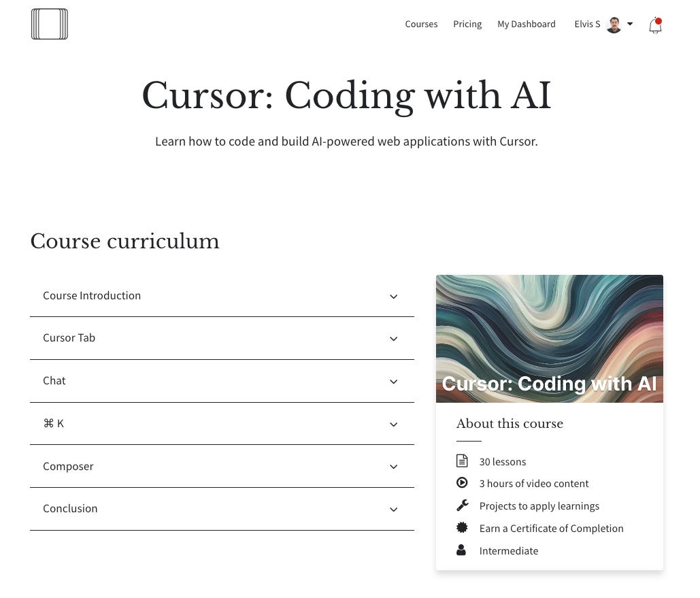Screen dimensions: 700x598
Task: Click the Cursor Tab section title
Action: (69, 338)
